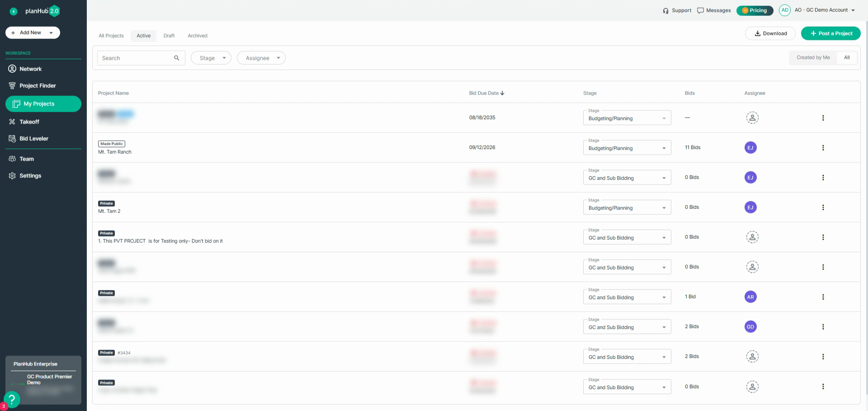Open Support from the header
The width and height of the screenshot is (868, 411).
pyautogui.click(x=677, y=10)
